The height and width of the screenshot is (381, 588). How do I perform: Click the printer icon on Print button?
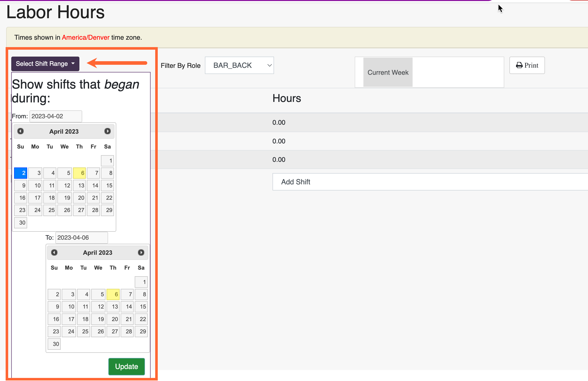tap(519, 65)
